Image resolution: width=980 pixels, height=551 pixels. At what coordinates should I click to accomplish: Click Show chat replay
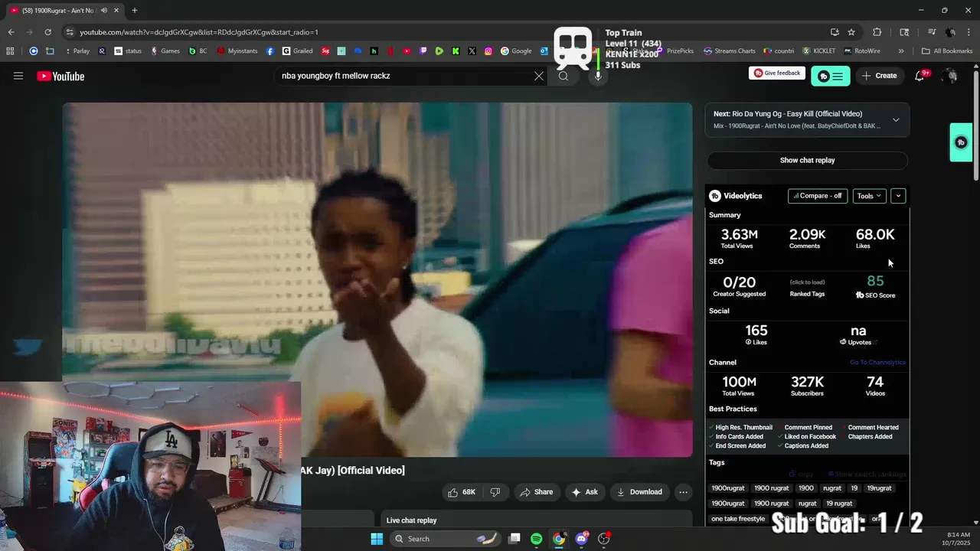click(807, 160)
